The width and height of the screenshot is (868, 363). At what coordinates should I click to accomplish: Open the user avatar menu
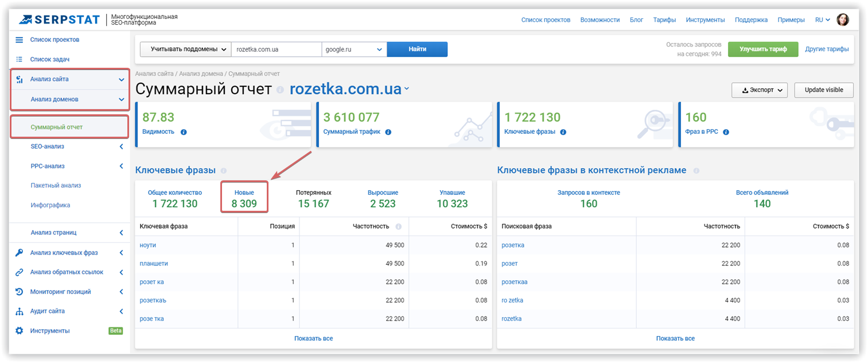coord(843,20)
